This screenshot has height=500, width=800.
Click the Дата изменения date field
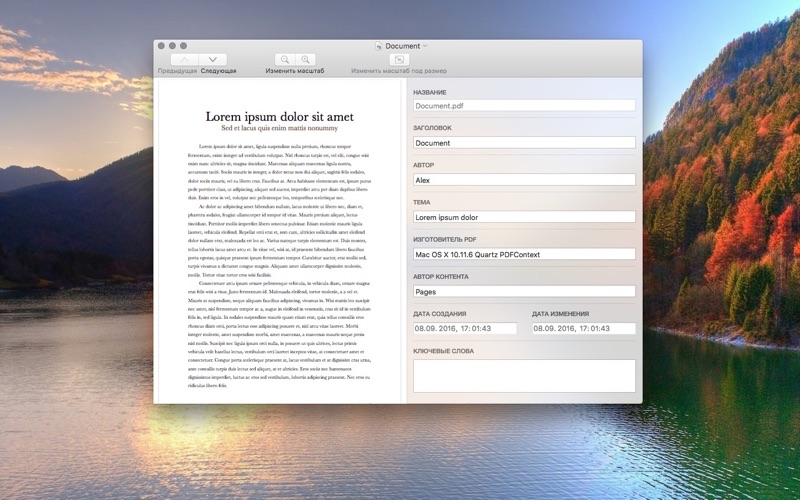coord(583,328)
